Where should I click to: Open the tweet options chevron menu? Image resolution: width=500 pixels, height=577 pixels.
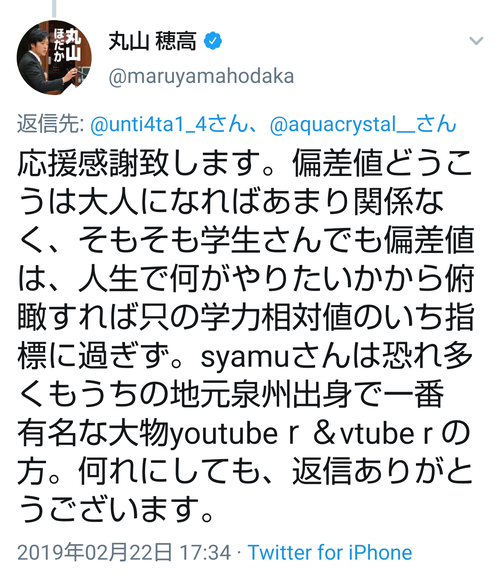[476, 40]
